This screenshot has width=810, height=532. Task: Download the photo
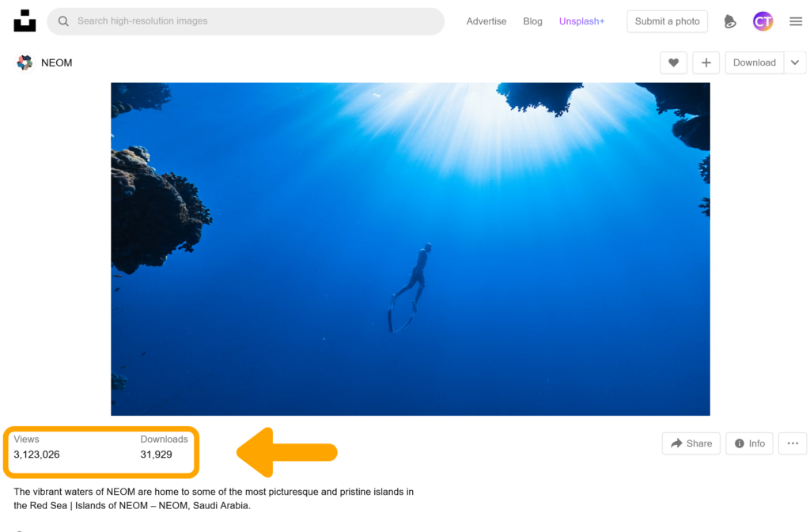(754, 62)
